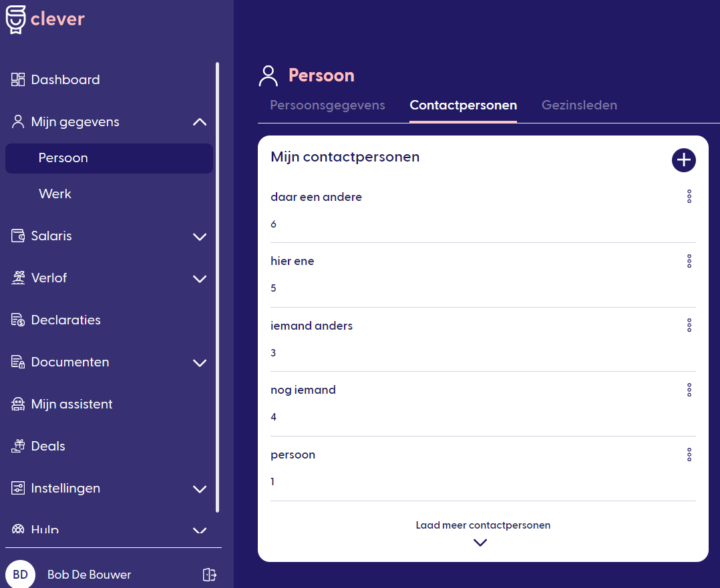Collapse the Mijn gegevens section
Image resolution: width=720 pixels, height=588 pixels.
pos(199,122)
